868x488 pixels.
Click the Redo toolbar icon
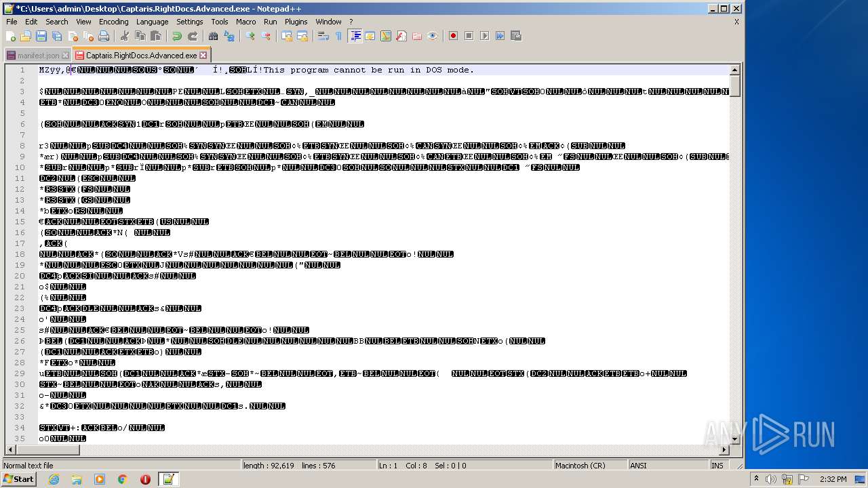(193, 36)
